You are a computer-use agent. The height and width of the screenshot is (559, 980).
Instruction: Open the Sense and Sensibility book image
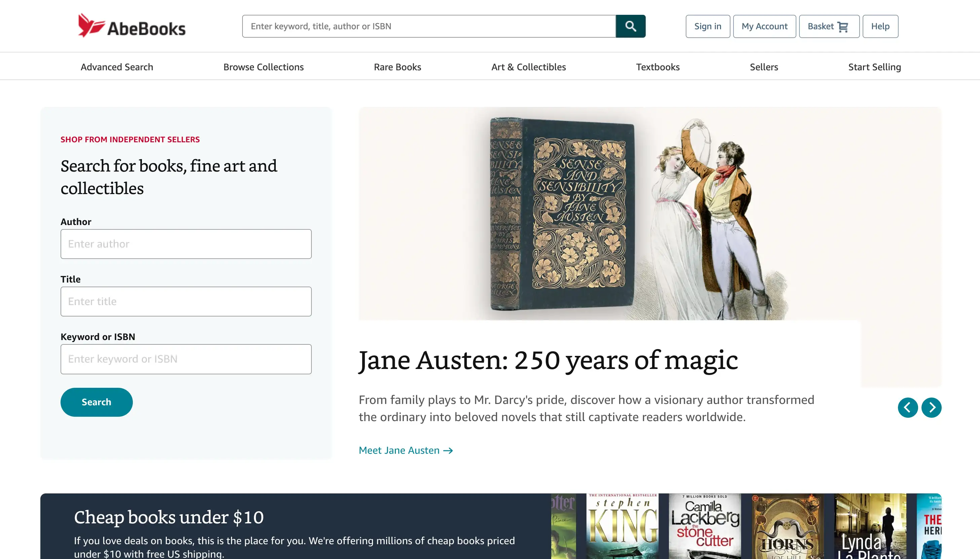[x=562, y=214]
